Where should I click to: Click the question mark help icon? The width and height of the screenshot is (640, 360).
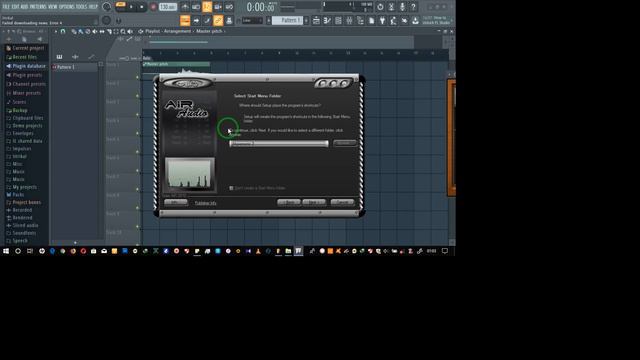coord(413,7)
